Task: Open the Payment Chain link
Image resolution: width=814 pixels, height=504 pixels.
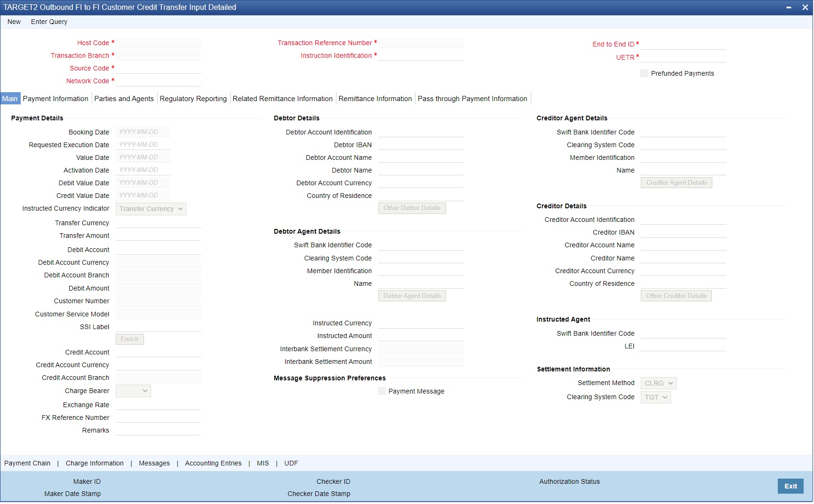Action: (x=27, y=464)
